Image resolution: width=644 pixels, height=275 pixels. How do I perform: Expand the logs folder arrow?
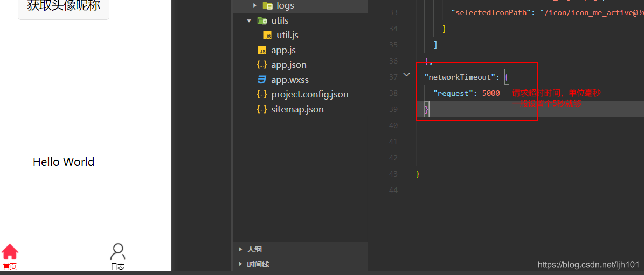tap(255, 6)
